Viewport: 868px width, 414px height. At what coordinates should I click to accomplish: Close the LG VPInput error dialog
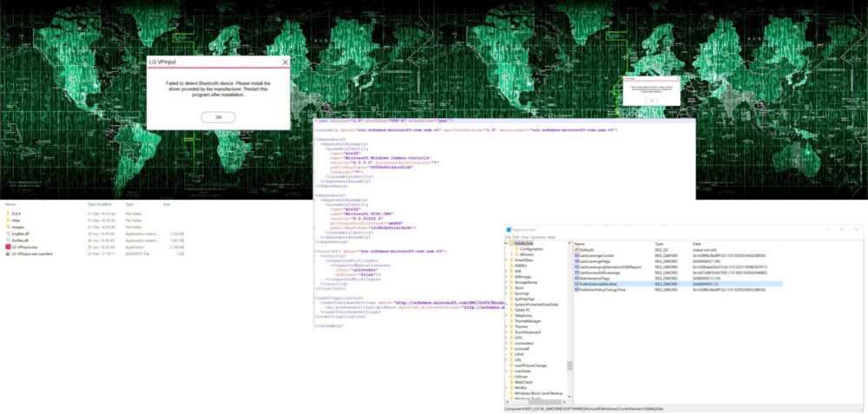(x=286, y=62)
